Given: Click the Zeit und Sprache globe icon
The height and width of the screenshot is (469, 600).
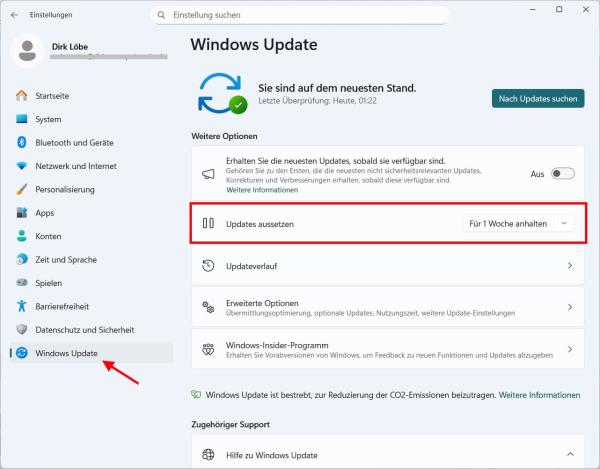Looking at the screenshot, I should (22, 259).
